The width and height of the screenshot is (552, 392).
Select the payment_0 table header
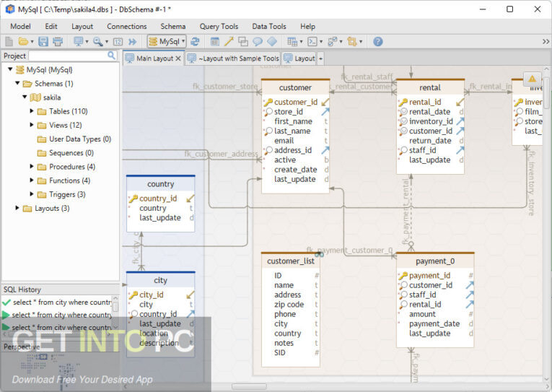(435, 261)
